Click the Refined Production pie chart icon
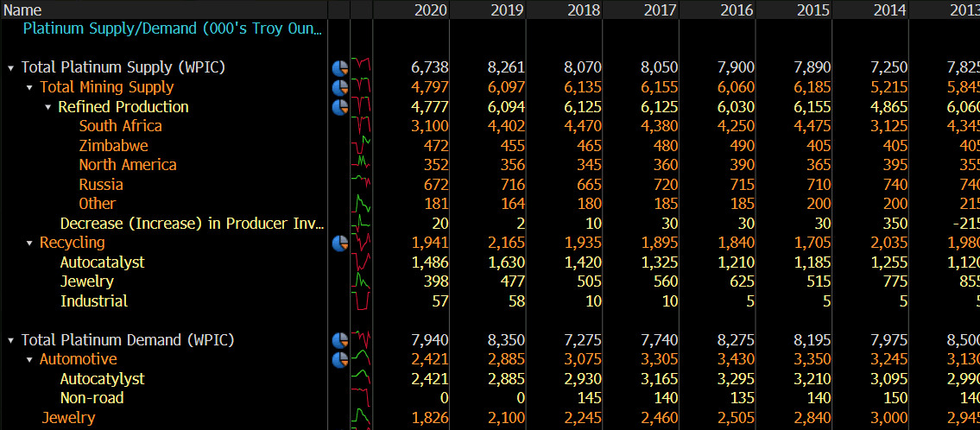 (x=339, y=107)
